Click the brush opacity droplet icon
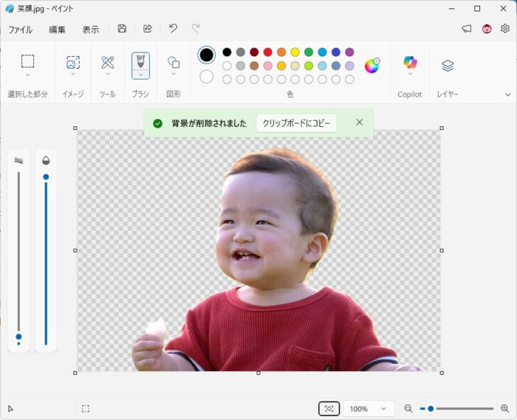This screenshot has width=517, height=420. coord(46,160)
